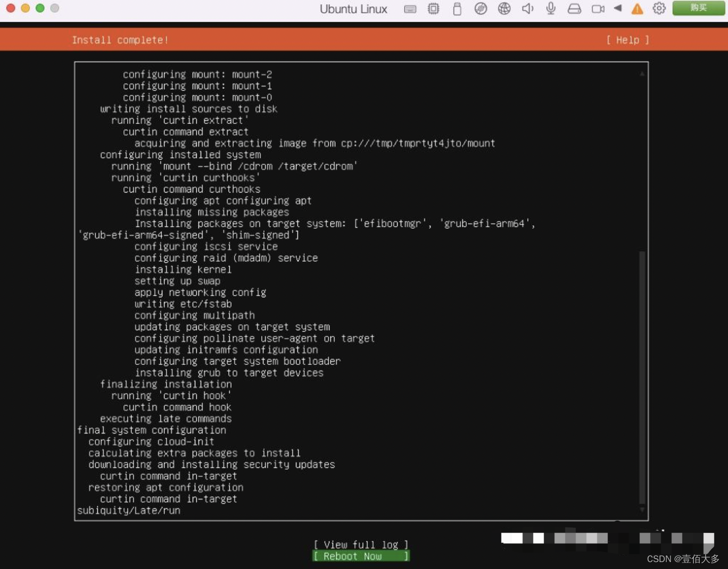Screen dimensions: 728x569
Task: Click the log line 'final system configuration'
Action: click(x=152, y=430)
